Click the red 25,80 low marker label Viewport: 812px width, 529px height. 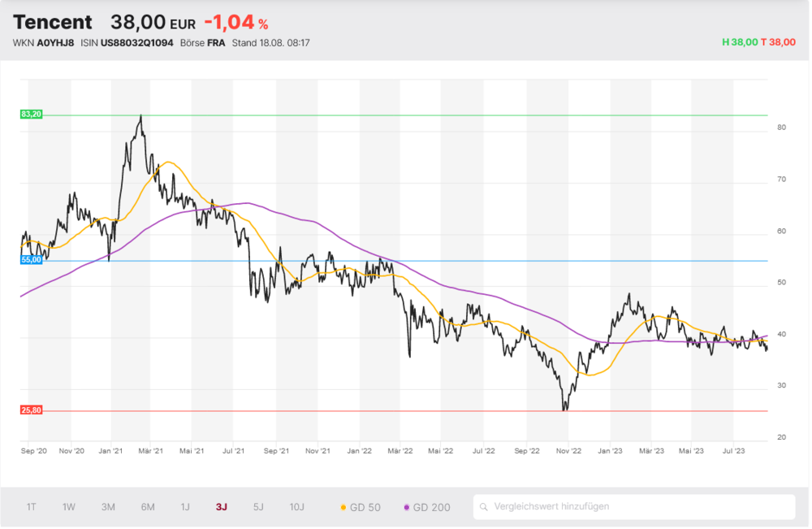(x=31, y=411)
